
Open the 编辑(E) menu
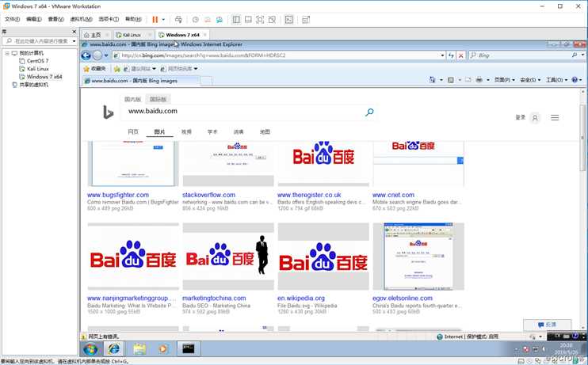point(34,19)
